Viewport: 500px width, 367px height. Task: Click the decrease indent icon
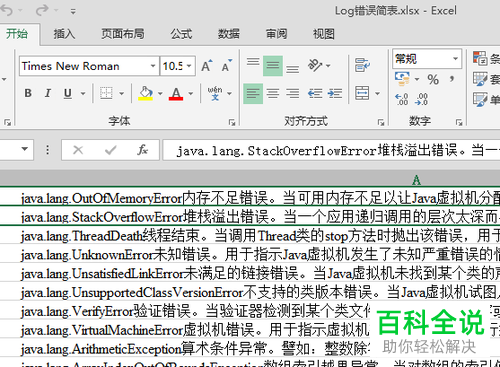point(315,93)
